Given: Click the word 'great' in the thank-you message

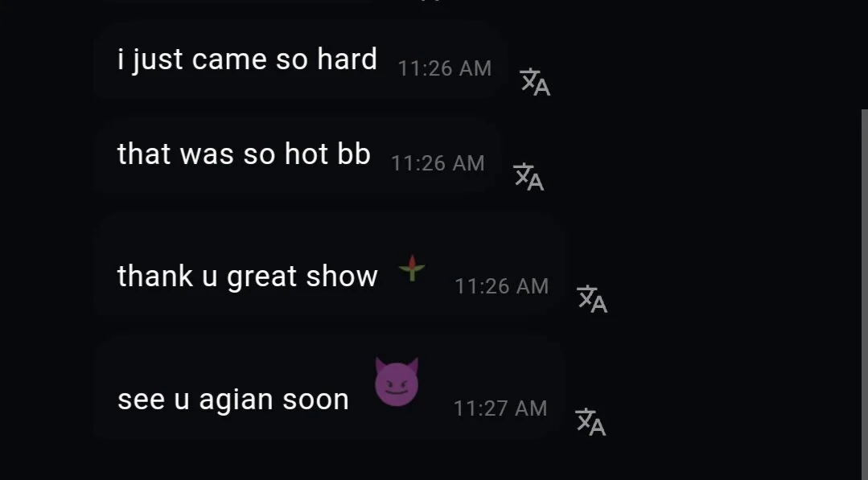Looking at the screenshot, I should (261, 277).
